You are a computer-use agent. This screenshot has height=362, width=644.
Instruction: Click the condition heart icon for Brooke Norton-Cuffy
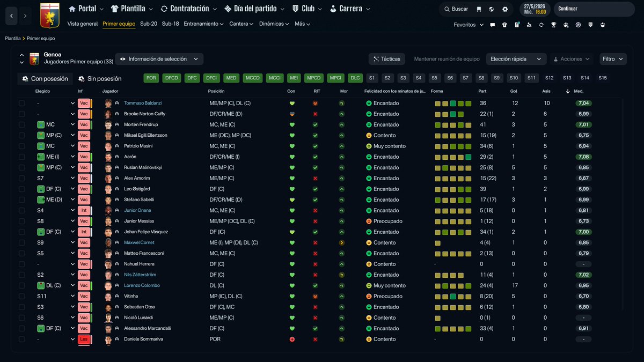(292, 114)
